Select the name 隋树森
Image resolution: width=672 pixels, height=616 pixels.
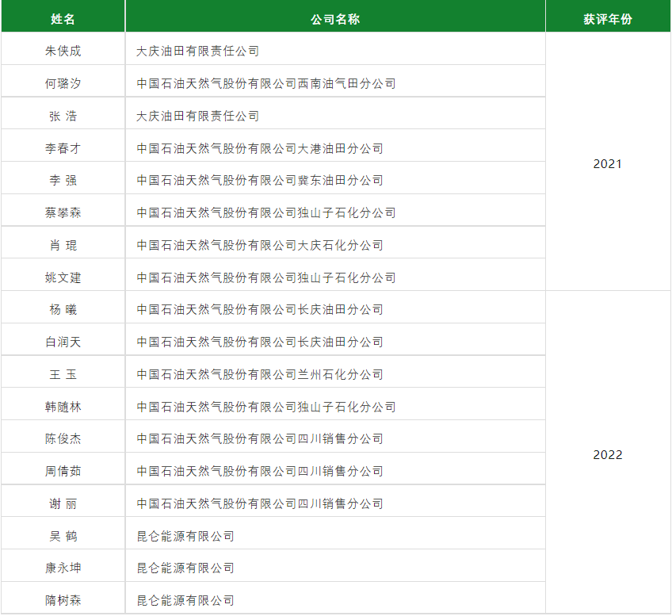click(63, 601)
